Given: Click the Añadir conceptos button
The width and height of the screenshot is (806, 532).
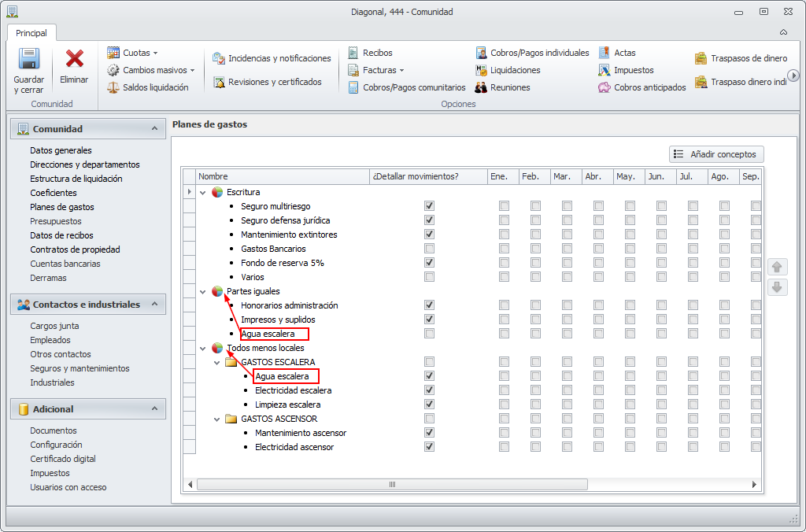Looking at the screenshot, I should pyautogui.click(x=716, y=154).
